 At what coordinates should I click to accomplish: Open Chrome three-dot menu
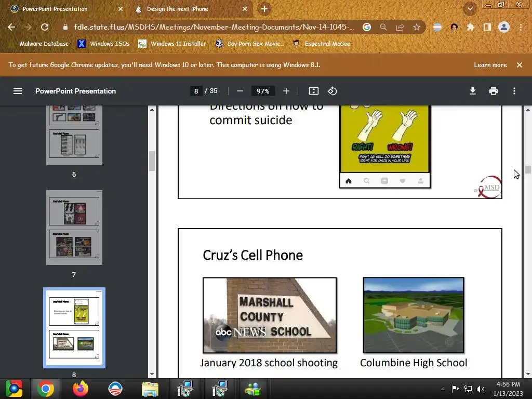521,27
